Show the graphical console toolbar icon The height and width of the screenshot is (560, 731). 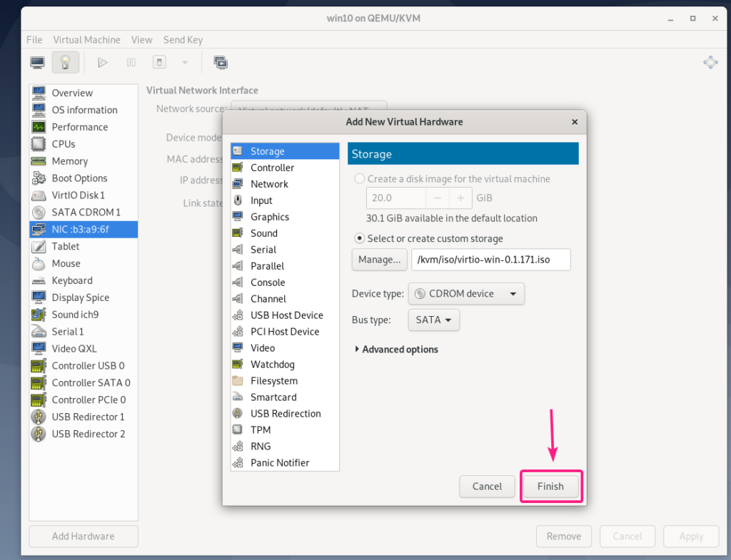tap(38, 63)
